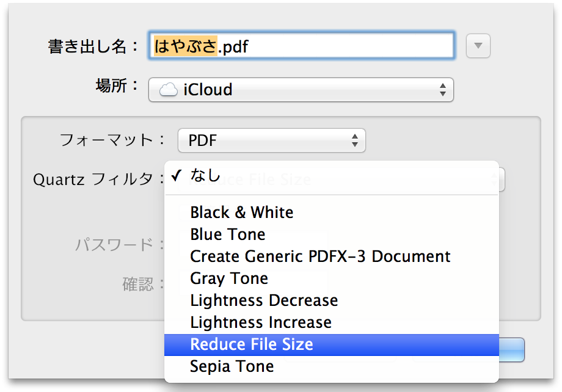562x392 pixels.
Task: Click the up-down arrows on the iCloud popup
Action: (443, 90)
